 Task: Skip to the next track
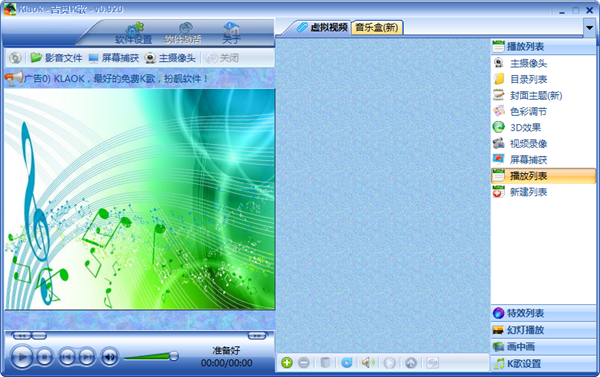pos(87,357)
